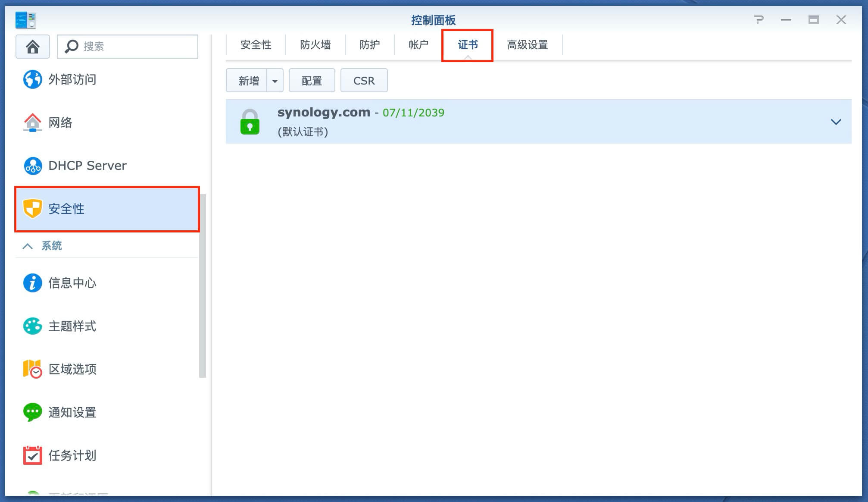Switch to the 防护 tab
Viewport: 868px width, 502px height.
pos(370,45)
